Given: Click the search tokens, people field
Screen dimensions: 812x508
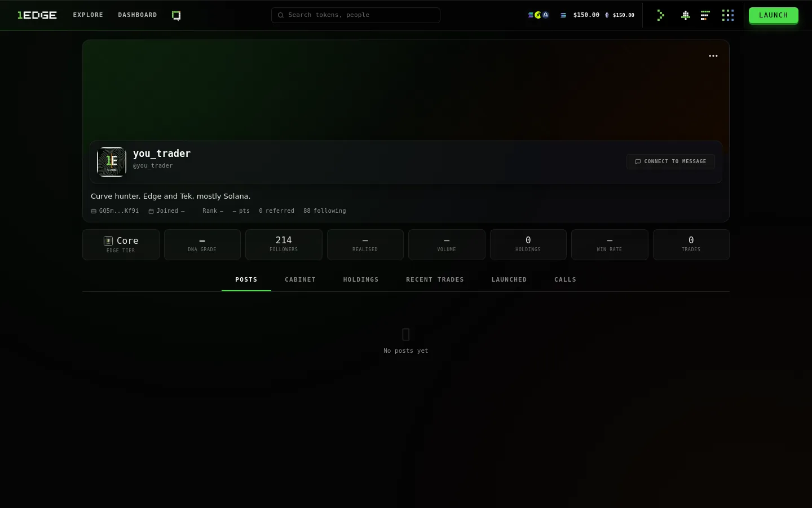Looking at the screenshot, I should point(356,15).
